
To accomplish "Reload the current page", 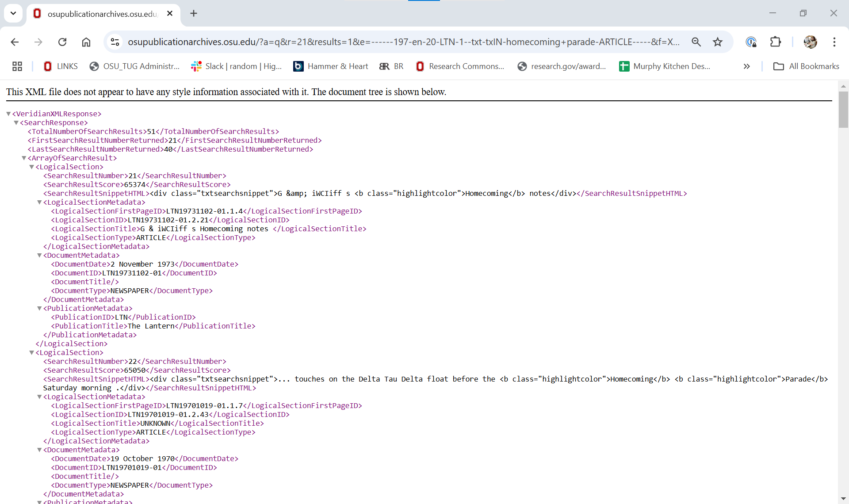I will click(x=62, y=42).
